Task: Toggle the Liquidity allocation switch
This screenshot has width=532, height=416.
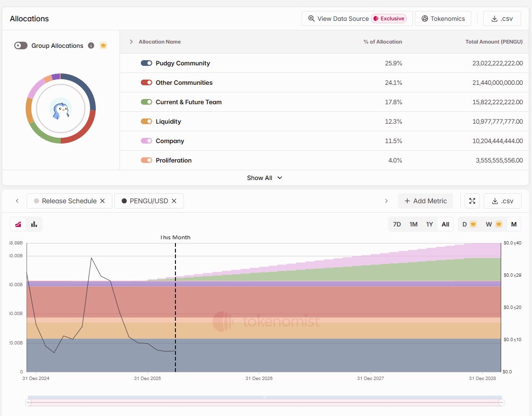Action: pyautogui.click(x=147, y=121)
